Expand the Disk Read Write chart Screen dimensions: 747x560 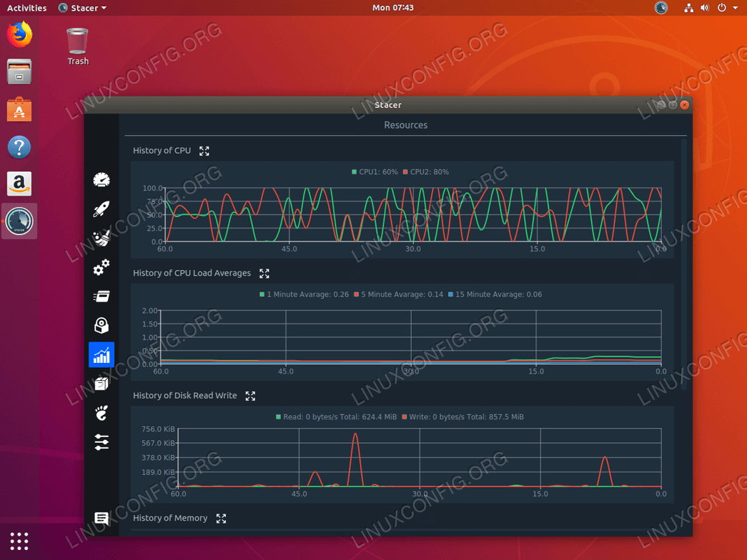pyautogui.click(x=251, y=396)
